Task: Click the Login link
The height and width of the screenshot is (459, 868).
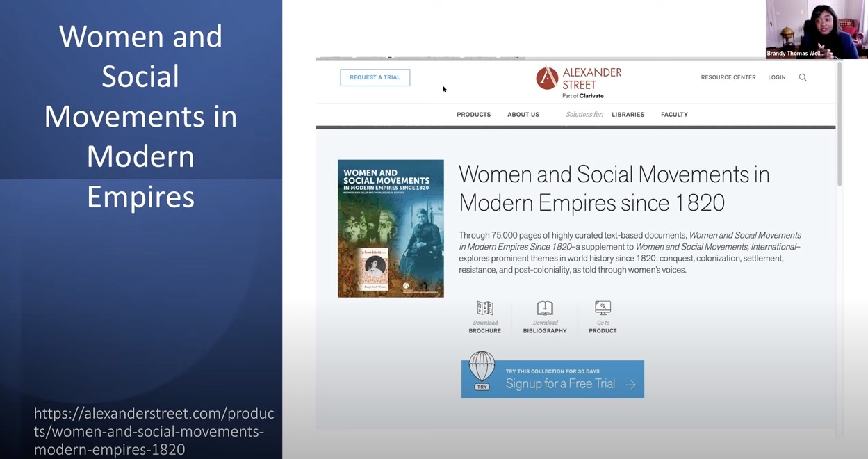Action: (x=776, y=77)
